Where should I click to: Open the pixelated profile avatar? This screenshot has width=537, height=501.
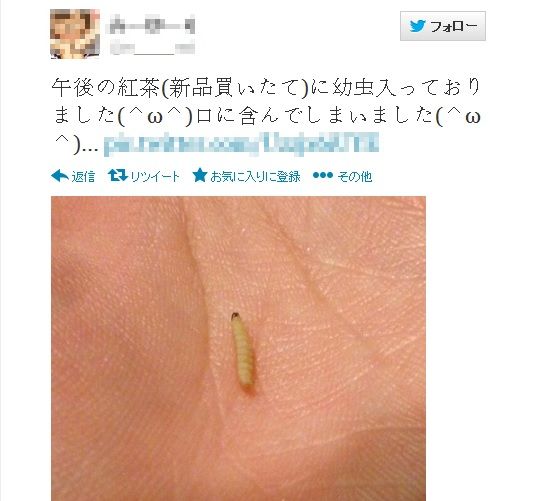tap(75, 34)
